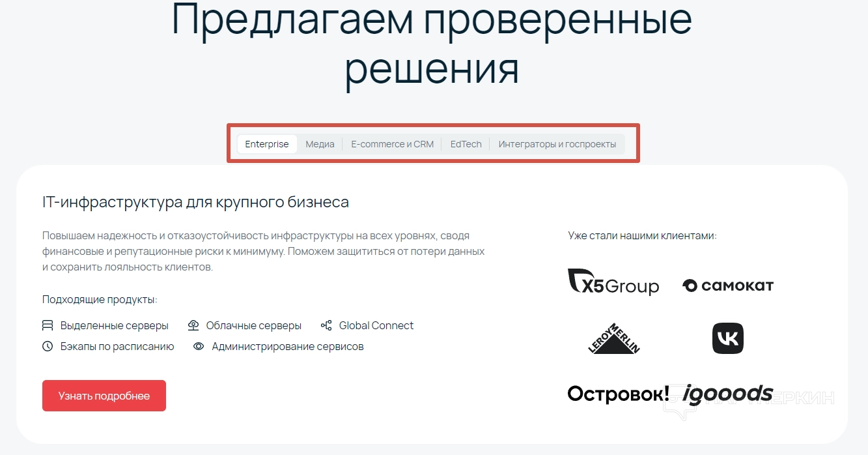Click the Самокат logo

point(728,286)
